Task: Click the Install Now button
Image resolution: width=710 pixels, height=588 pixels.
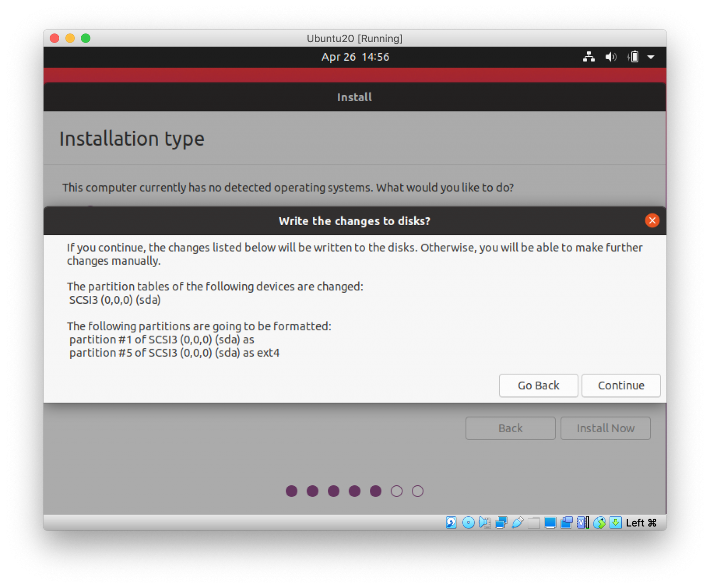Action: [606, 428]
